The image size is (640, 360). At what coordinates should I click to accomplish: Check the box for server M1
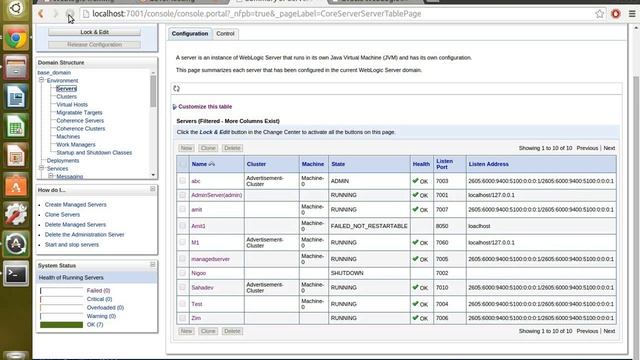pos(182,242)
